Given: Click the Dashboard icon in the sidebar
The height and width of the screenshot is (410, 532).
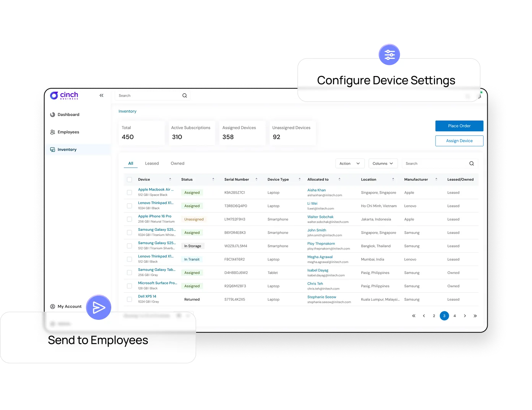Looking at the screenshot, I should (x=53, y=115).
